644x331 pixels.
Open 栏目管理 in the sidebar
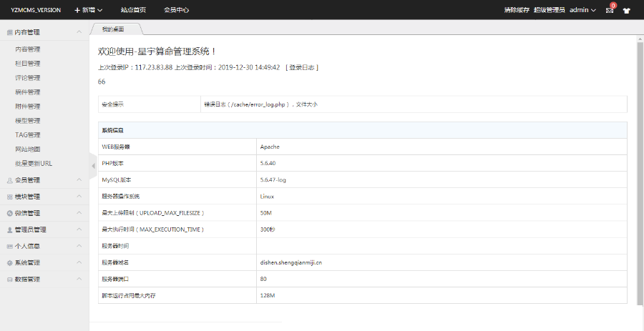28,64
